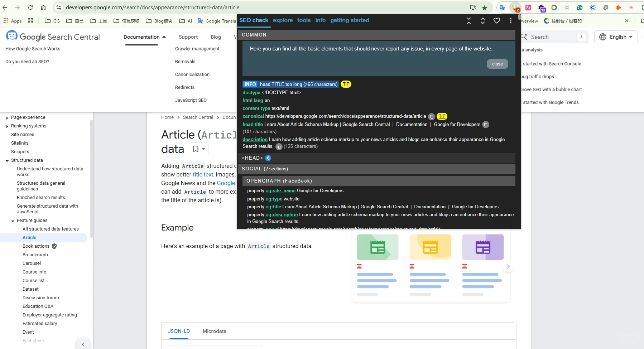Screen dimensions: 644x349
Task: Click the heart icon in SEO panel
Action: pos(497,21)
